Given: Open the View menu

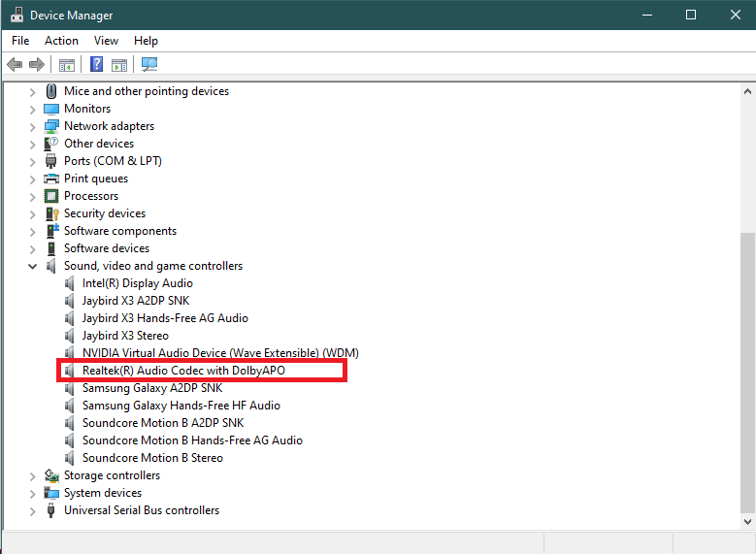Looking at the screenshot, I should (x=106, y=41).
